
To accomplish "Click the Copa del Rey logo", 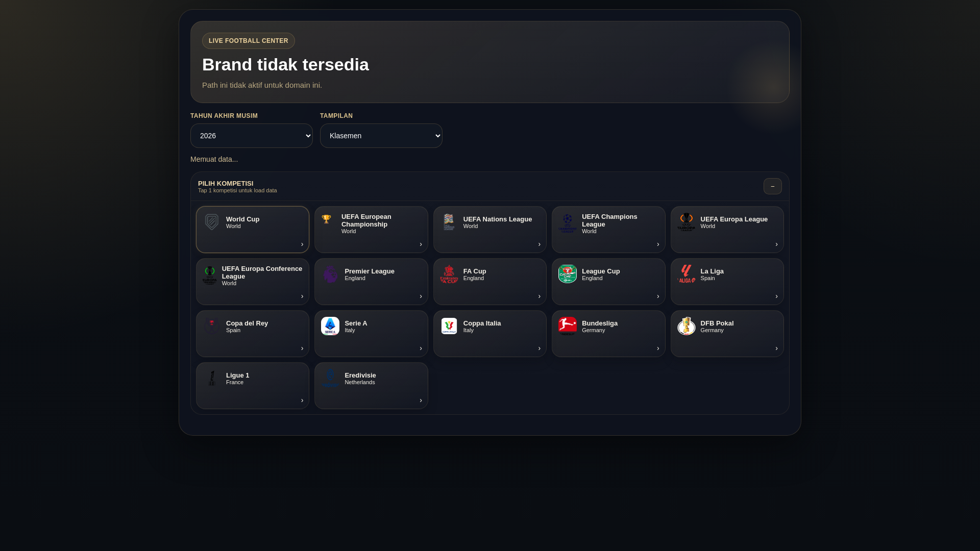I will (212, 326).
